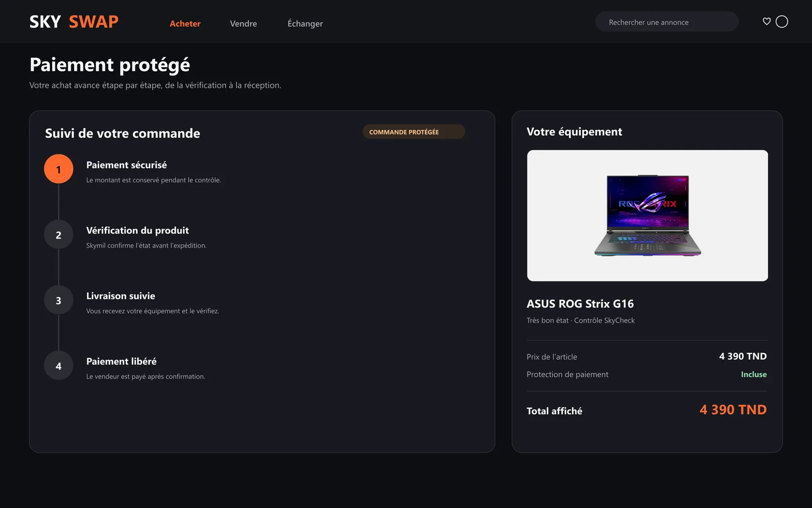The image size is (812, 508).
Task: Click the Votre équipement heading
Action: coord(574,132)
